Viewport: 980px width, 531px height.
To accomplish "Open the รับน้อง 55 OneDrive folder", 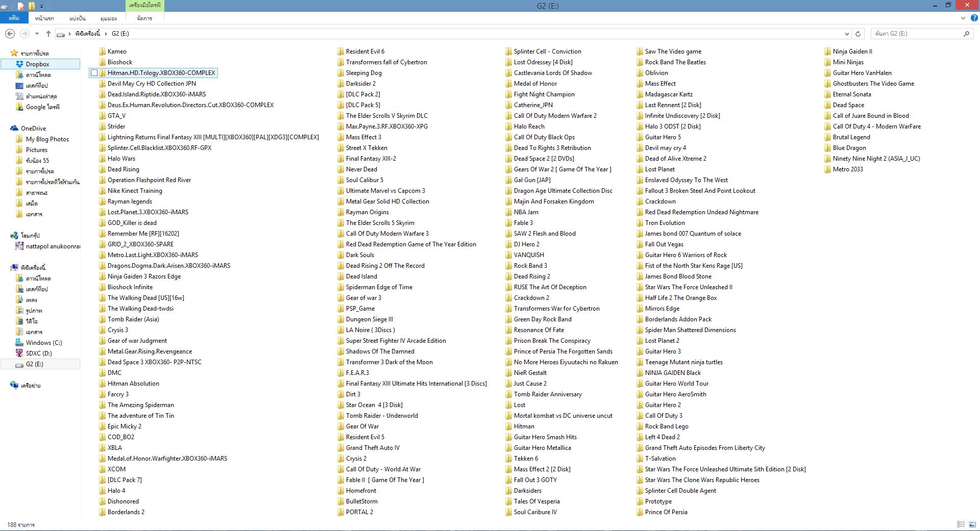I will click(37, 161).
